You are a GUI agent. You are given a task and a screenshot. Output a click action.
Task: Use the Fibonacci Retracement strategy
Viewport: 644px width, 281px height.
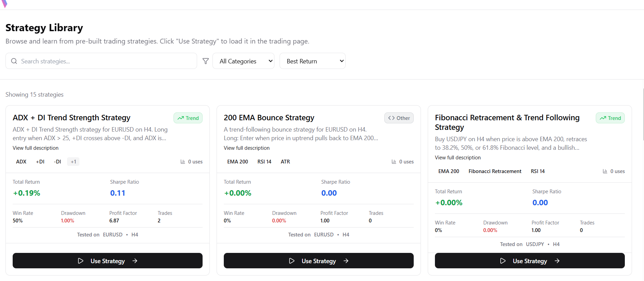click(529, 261)
